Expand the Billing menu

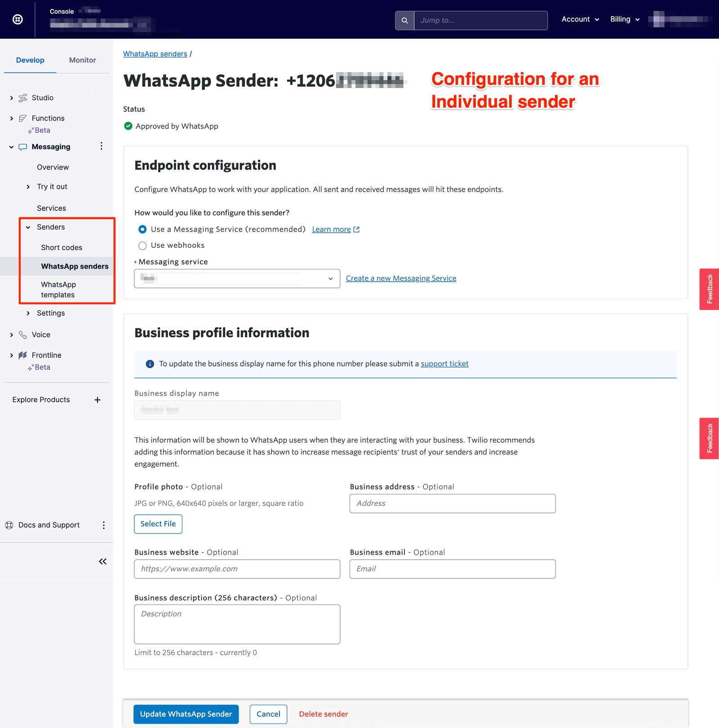(x=625, y=19)
